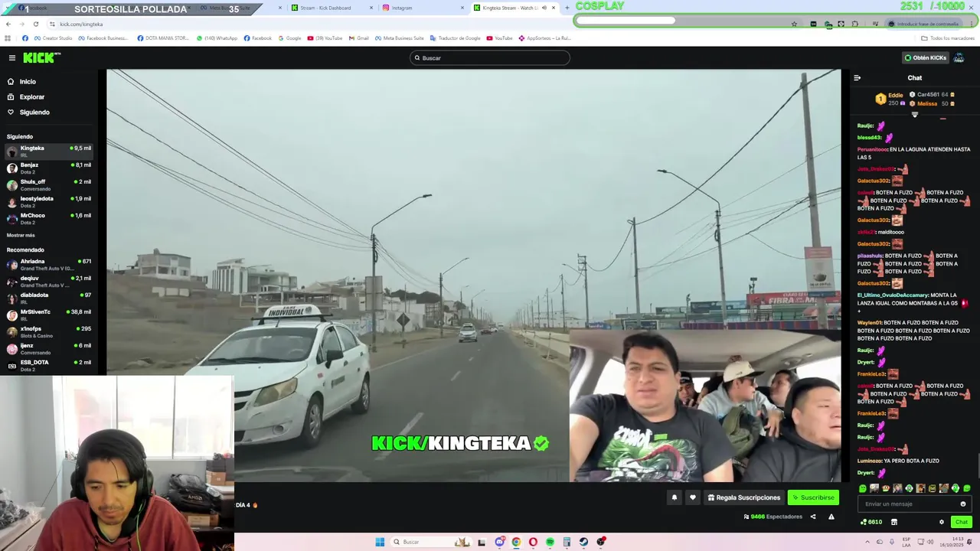Open WhatsApp bookmark
This screenshot has width=980, height=551.
217,38
